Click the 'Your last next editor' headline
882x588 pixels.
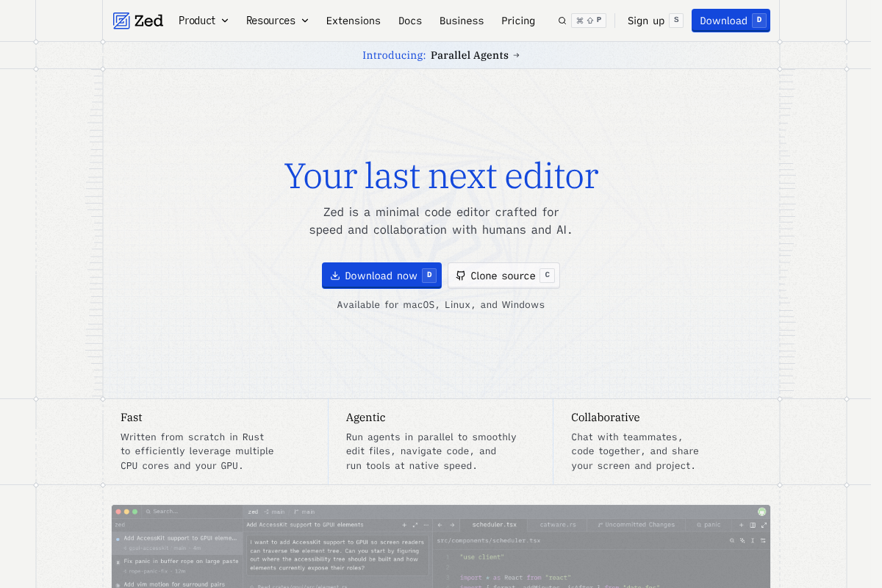coord(441,176)
